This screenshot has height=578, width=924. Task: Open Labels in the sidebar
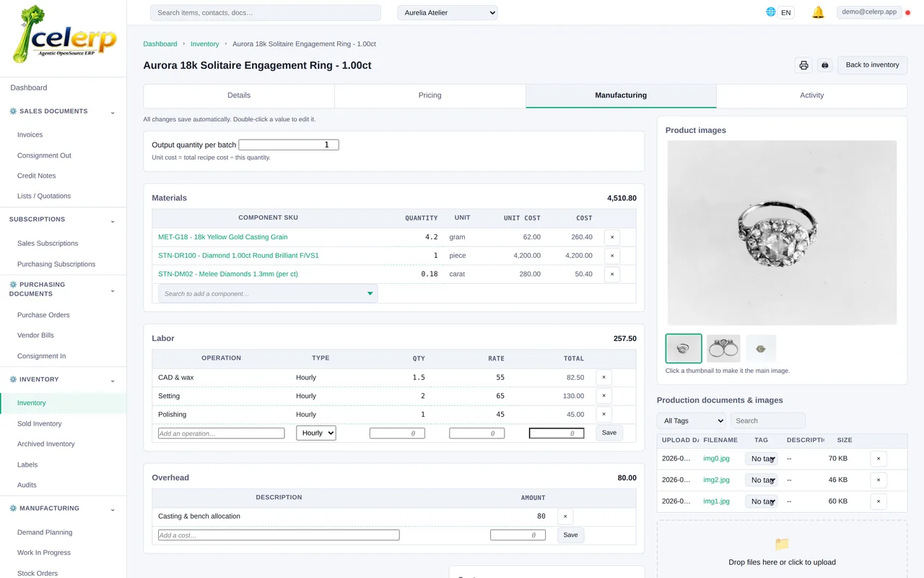(27, 465)
